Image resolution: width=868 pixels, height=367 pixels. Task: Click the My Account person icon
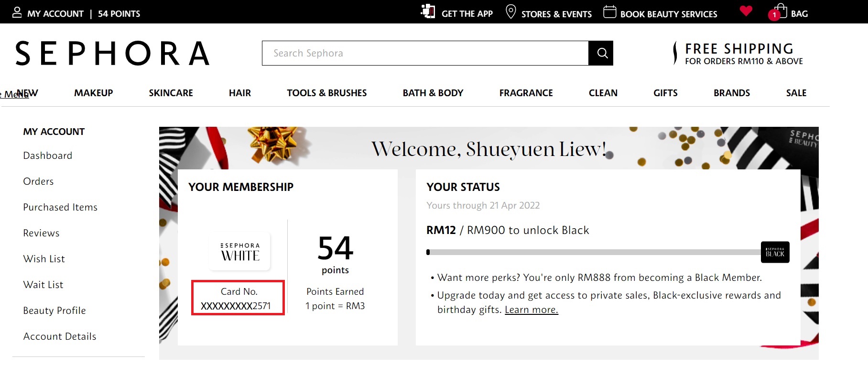[17, 12]
